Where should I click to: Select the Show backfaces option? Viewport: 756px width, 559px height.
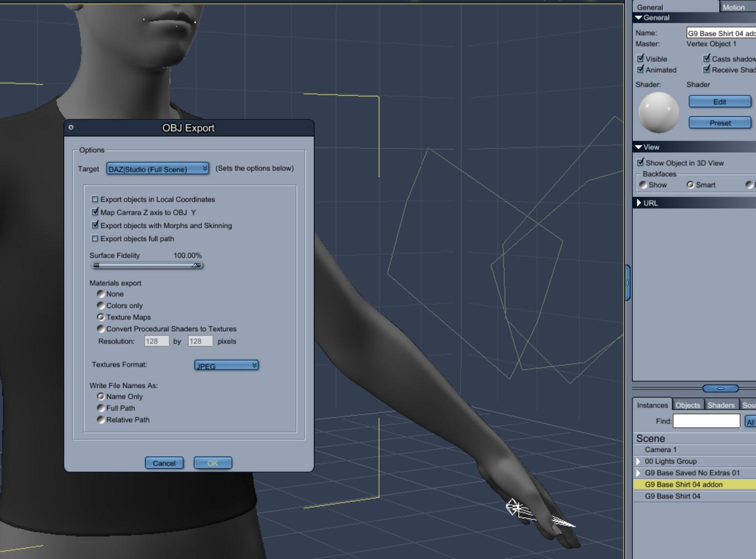643,185
